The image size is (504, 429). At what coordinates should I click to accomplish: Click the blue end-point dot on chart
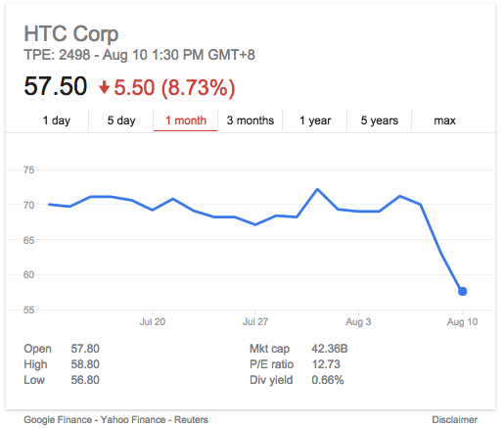click(462, 291)
